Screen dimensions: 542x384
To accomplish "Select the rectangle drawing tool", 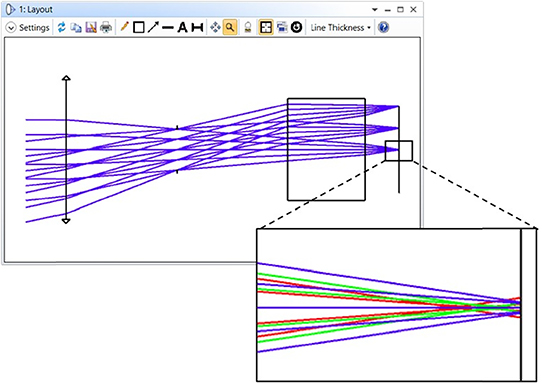I will point(139,27).
